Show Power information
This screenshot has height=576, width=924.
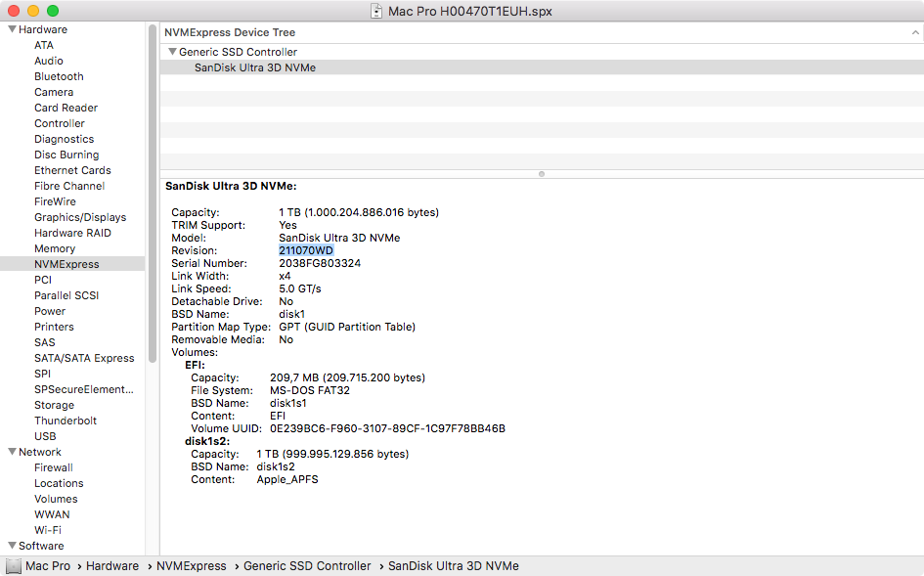coord(50,311)
